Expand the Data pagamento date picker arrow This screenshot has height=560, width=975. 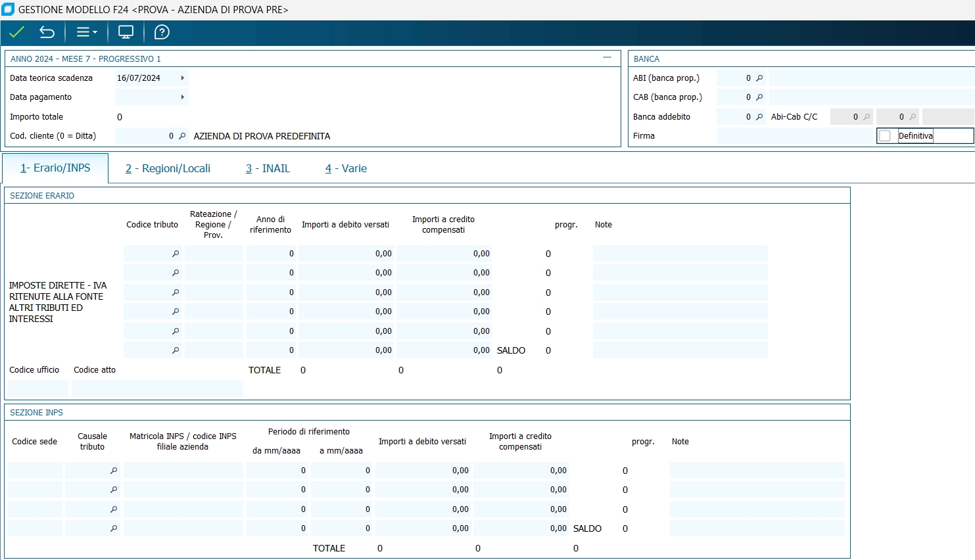182,97
